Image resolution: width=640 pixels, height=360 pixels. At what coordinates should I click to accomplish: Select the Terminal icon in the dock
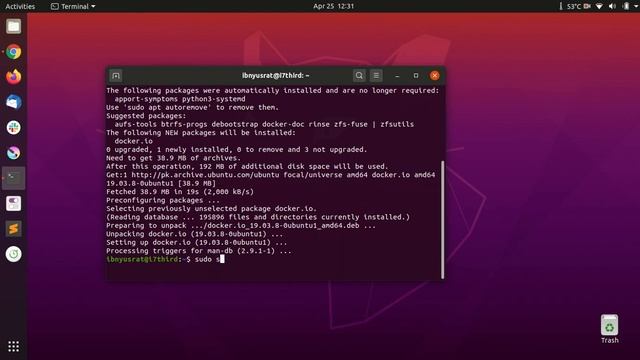click(13, 178)
